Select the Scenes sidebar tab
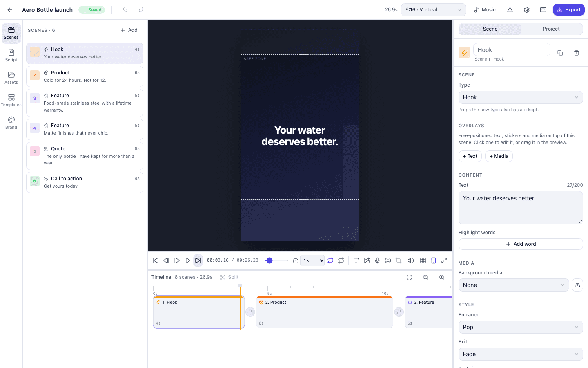588x368 pixels. 11,33
